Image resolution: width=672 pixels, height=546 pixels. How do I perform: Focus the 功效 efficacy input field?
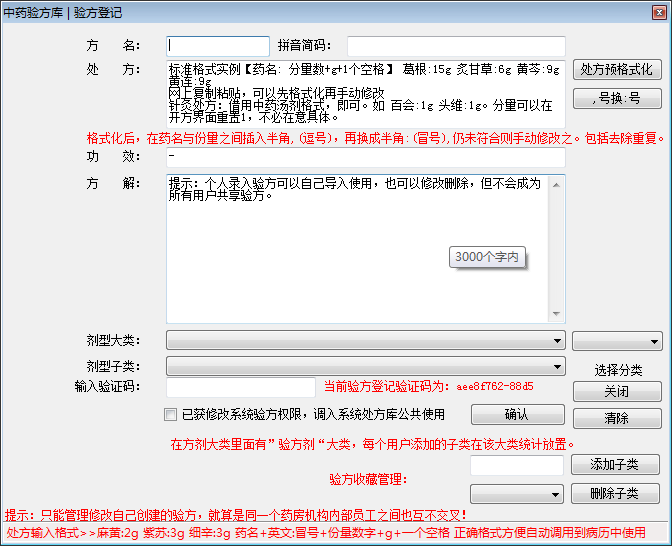[366, 158]
